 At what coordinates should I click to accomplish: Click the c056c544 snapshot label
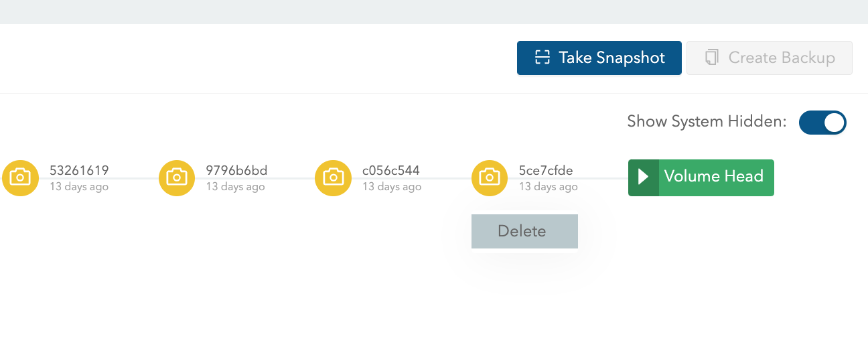pos(391,170)
